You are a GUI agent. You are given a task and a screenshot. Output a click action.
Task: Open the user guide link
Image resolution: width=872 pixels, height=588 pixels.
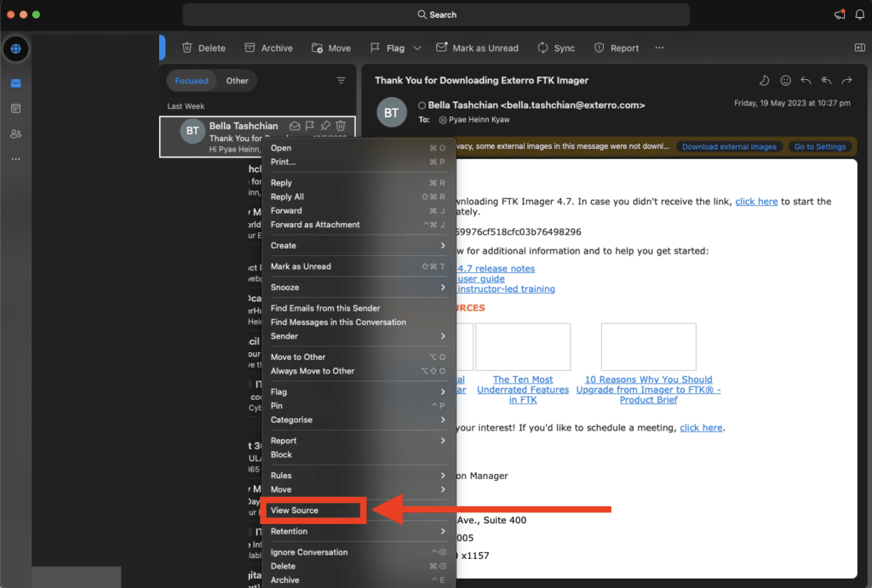(x=481, y=279)
